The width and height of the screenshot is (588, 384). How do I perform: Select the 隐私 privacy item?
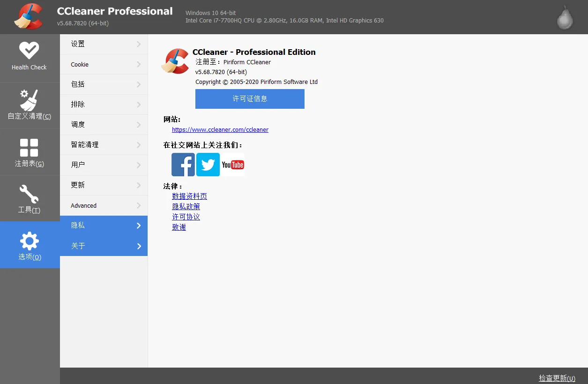(104, 226)
